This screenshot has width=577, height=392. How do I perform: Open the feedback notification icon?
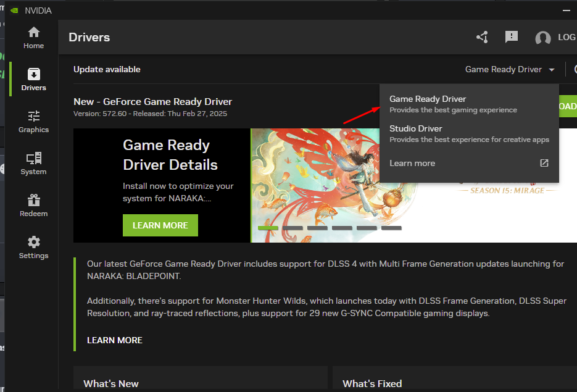point(512,37)
